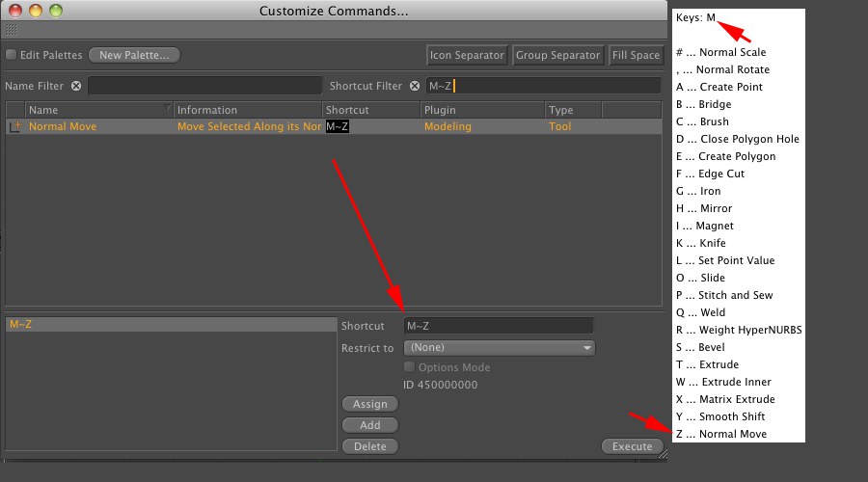Click the Shortcut column header

(371, 110)
